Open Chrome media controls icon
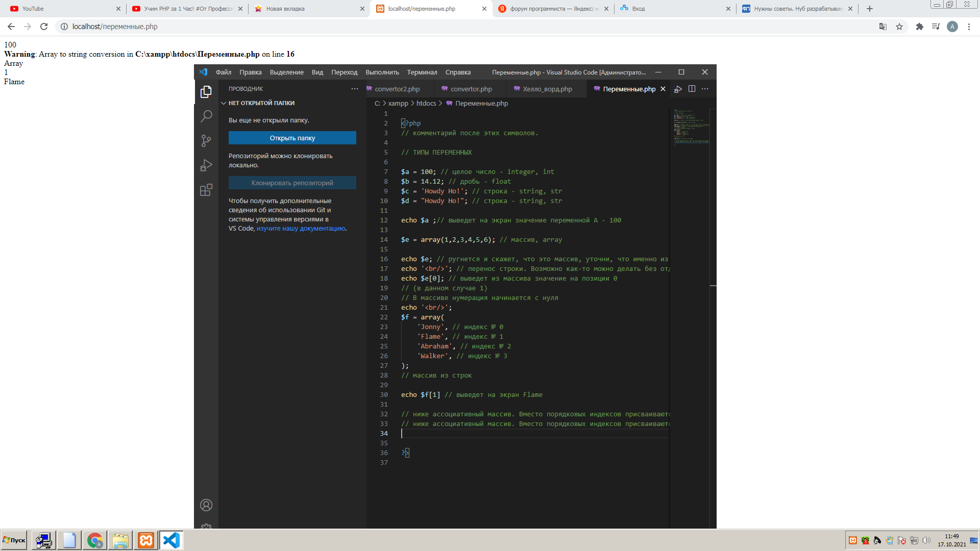The image size is (980, 551). tap(936, 27)
